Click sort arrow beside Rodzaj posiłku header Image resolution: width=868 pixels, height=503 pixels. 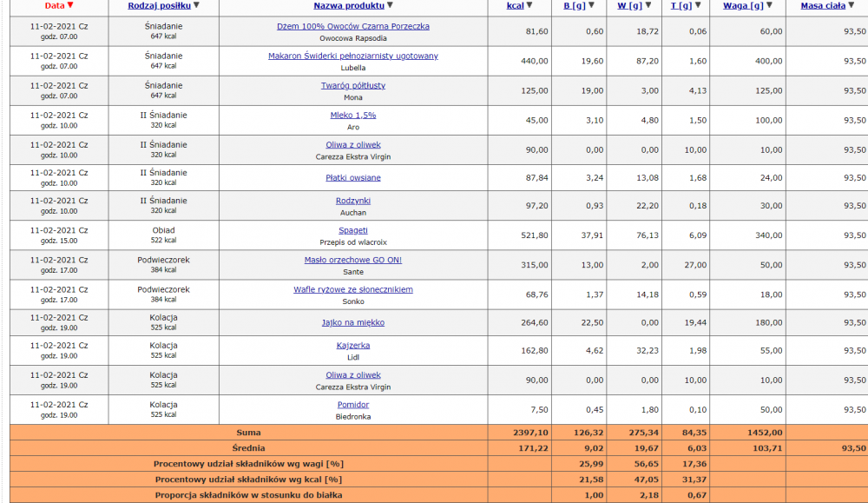tap(196, 5)
